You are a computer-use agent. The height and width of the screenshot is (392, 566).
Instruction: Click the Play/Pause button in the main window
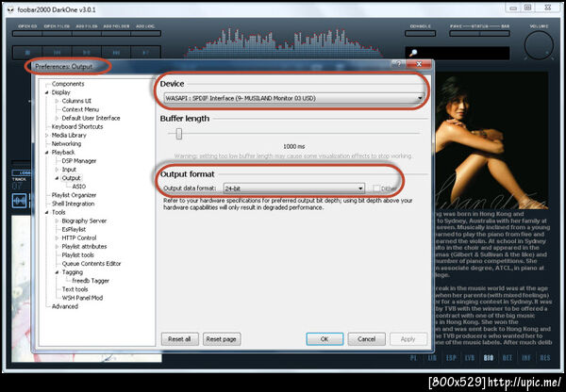[87, 53]
